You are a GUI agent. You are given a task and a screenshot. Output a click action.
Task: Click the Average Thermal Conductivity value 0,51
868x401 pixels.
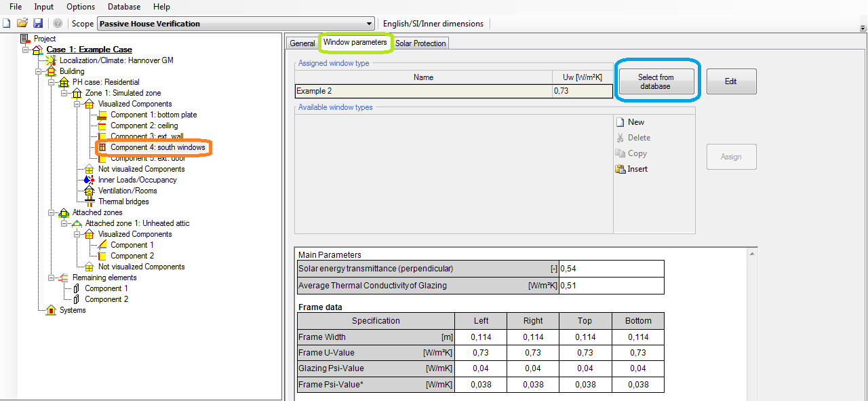coord(611,286)
